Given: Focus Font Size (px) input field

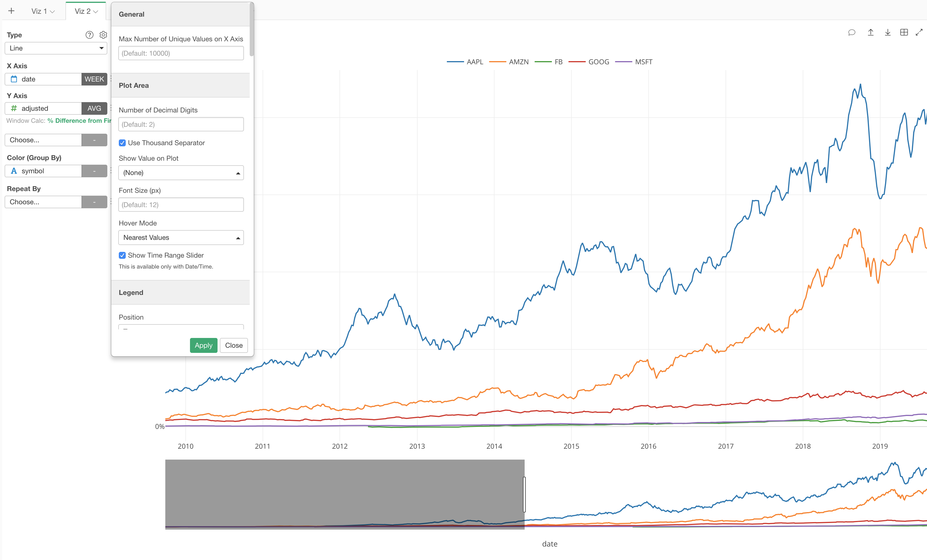Looking at the screenshot, I should [x=181, y=205].
